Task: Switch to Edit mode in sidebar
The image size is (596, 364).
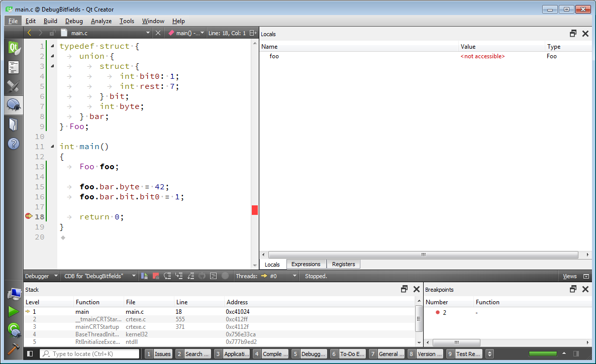Action: pyautogui.click(x=14, y=67)
